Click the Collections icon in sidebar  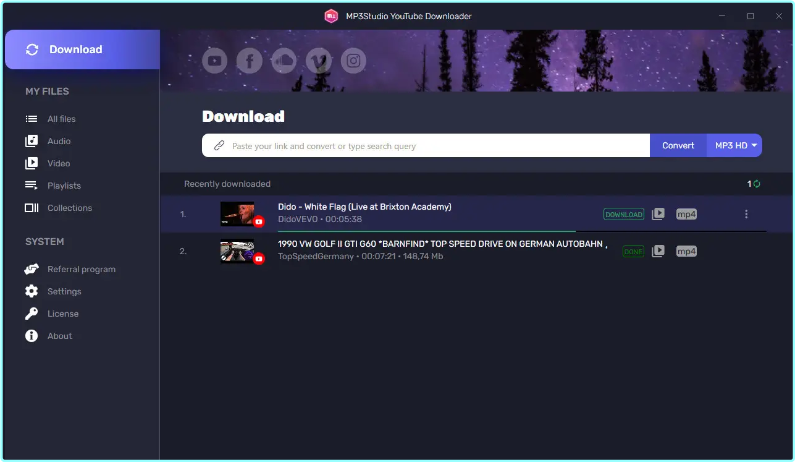click(x=31, y=208)
